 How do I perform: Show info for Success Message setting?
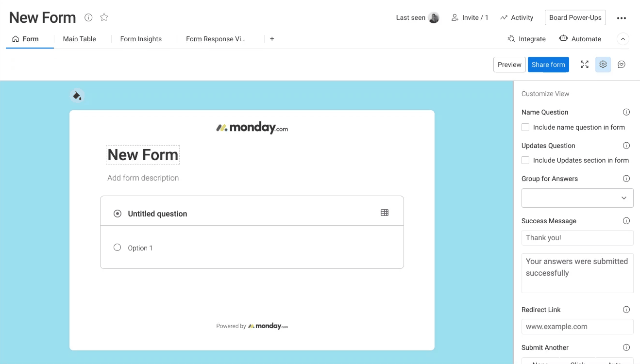click(x=626, y=221)
